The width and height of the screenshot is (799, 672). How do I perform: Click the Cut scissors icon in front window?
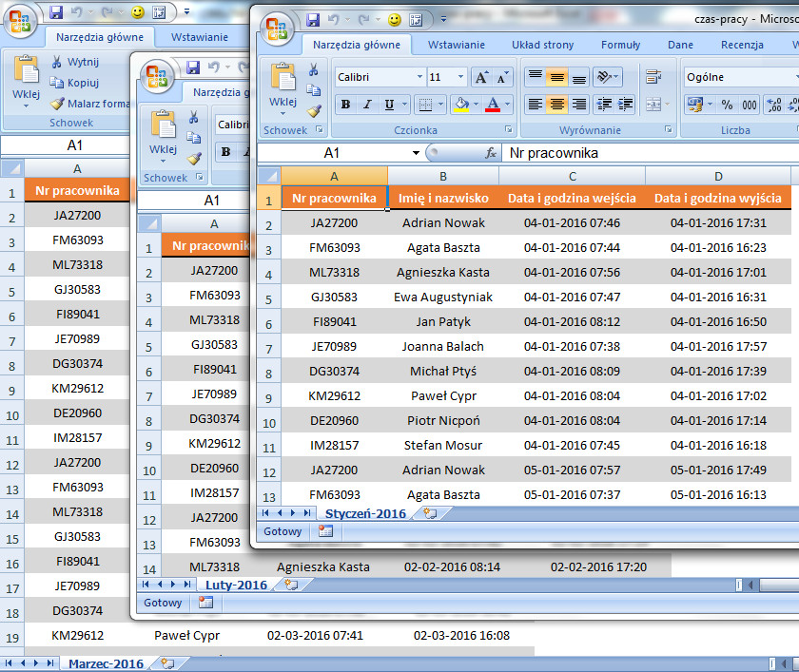click(313, 69)
